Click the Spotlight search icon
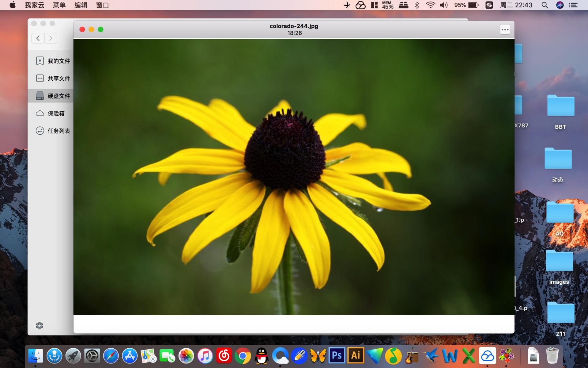The width and height of the screenshot is (588, 368). coord(545,5)
